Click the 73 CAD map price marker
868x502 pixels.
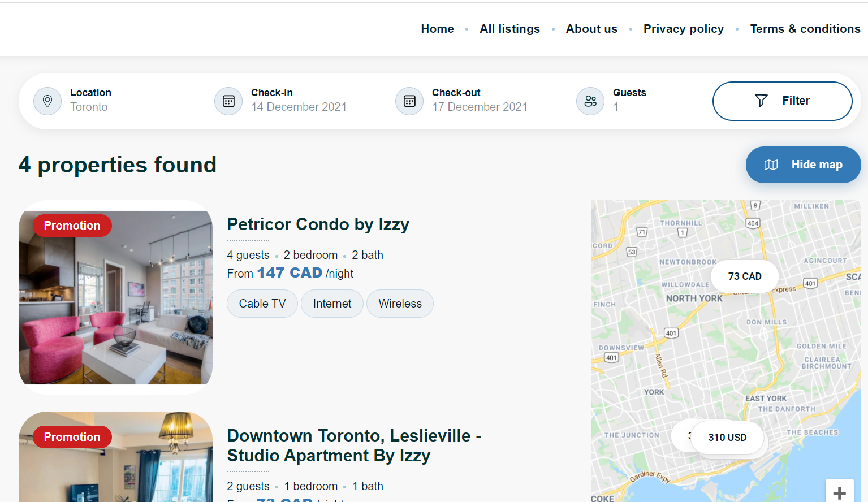pos(744,276)
